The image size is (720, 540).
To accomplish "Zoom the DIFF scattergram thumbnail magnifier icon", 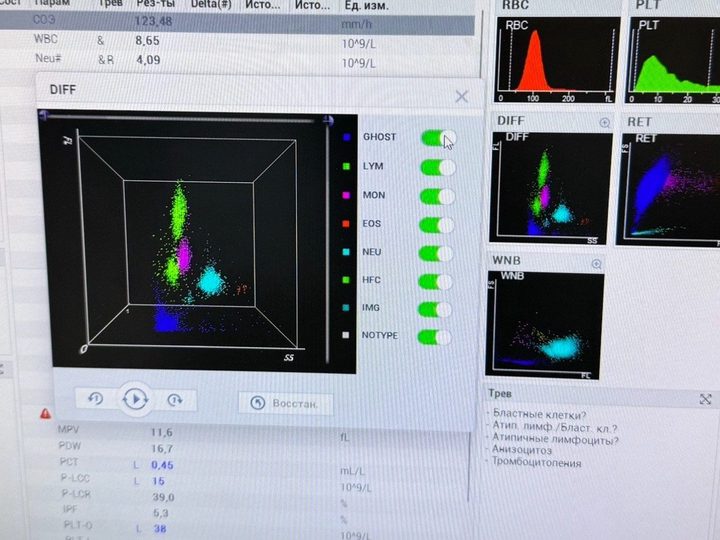I will tap(605, 122).
